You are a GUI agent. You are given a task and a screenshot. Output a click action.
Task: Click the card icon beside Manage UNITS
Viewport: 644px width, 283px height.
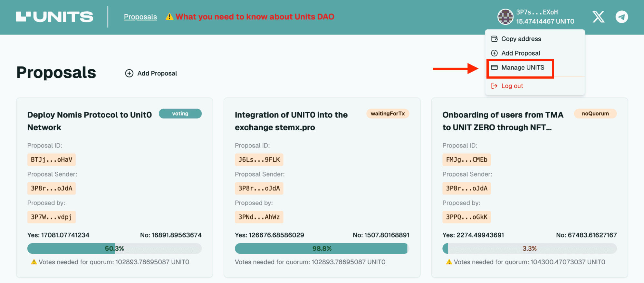pyautogui.click(x=494, y=67)
